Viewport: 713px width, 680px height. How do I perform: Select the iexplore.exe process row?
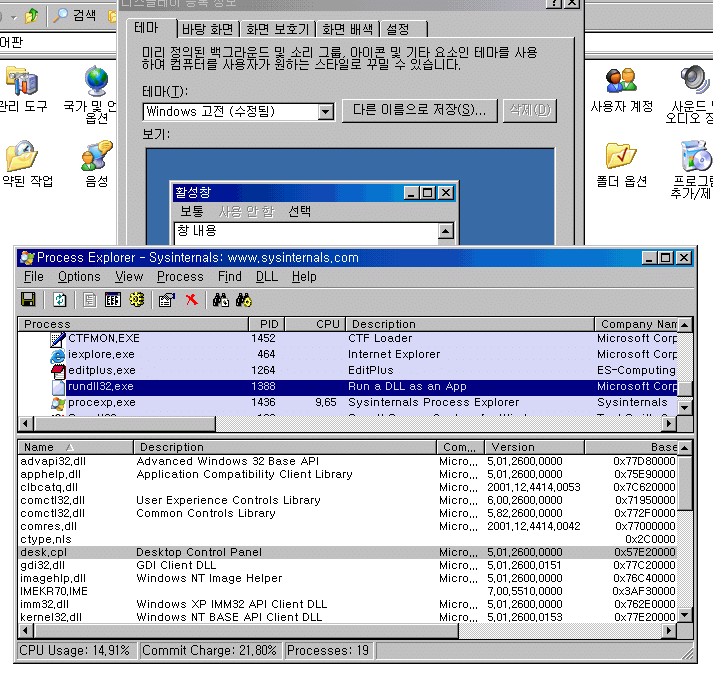347,355
